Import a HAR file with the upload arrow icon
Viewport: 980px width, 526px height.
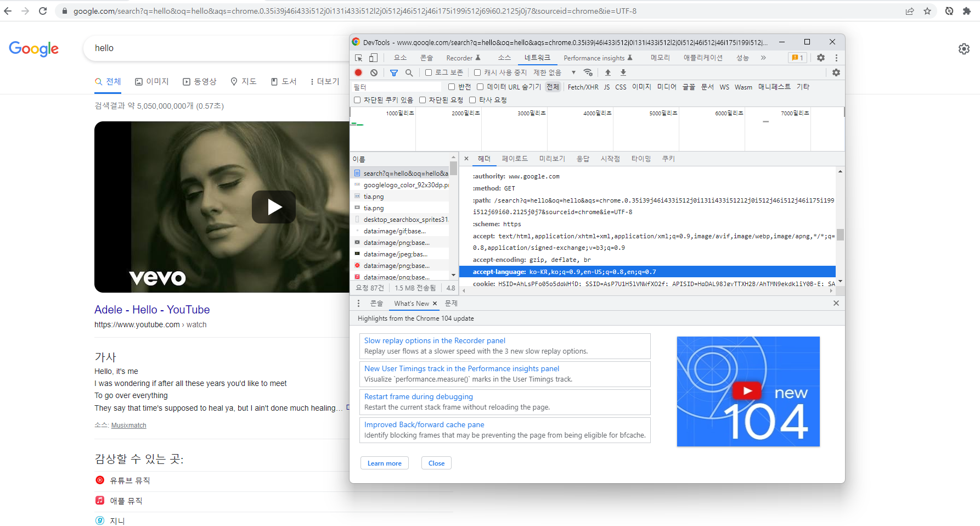608,72
